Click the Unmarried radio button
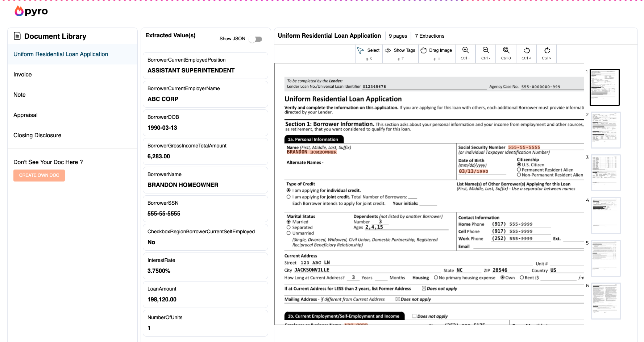This screenshot has height=342, width=644. click(288, 233)
